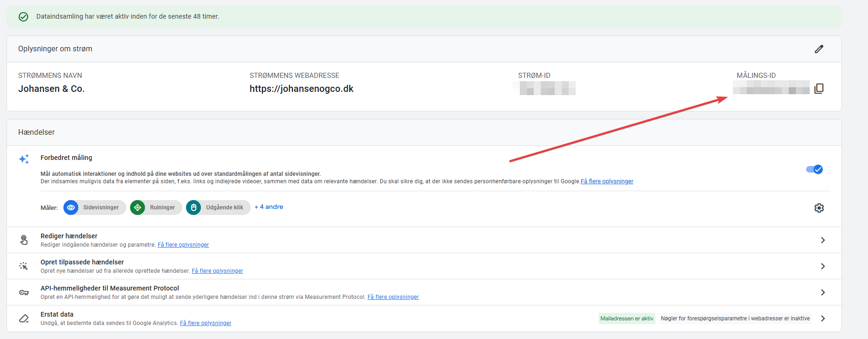Image resolution: width=868 pixels, height=339 pixels.
Task: Click the Hændelser section header
Action: [x=36, y=132]
